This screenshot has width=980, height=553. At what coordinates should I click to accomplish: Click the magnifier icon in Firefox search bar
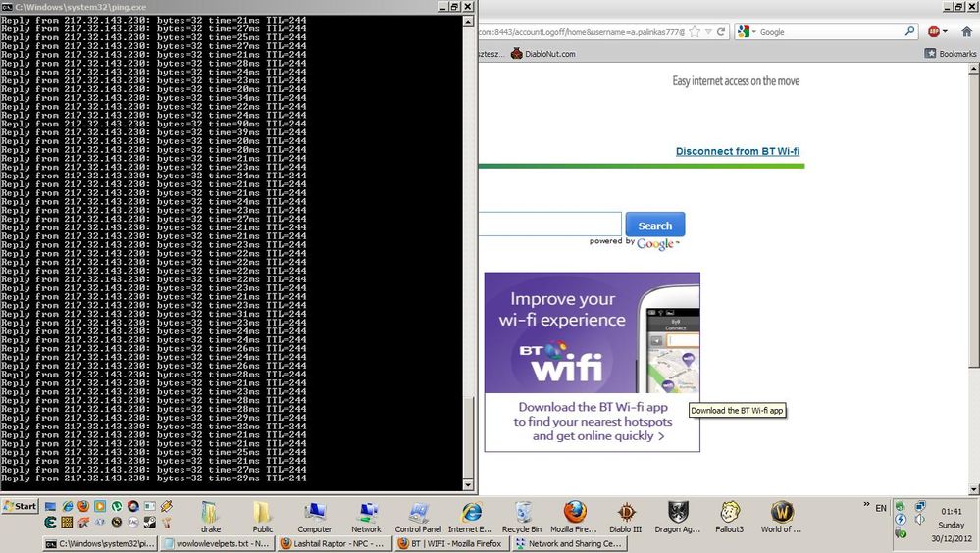coord(910,31)
